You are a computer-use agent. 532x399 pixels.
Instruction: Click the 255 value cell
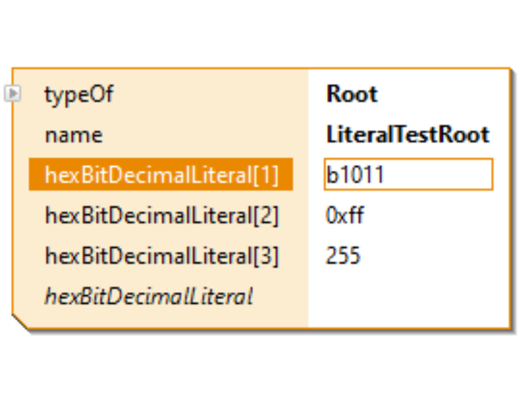(x=343, y=256)
